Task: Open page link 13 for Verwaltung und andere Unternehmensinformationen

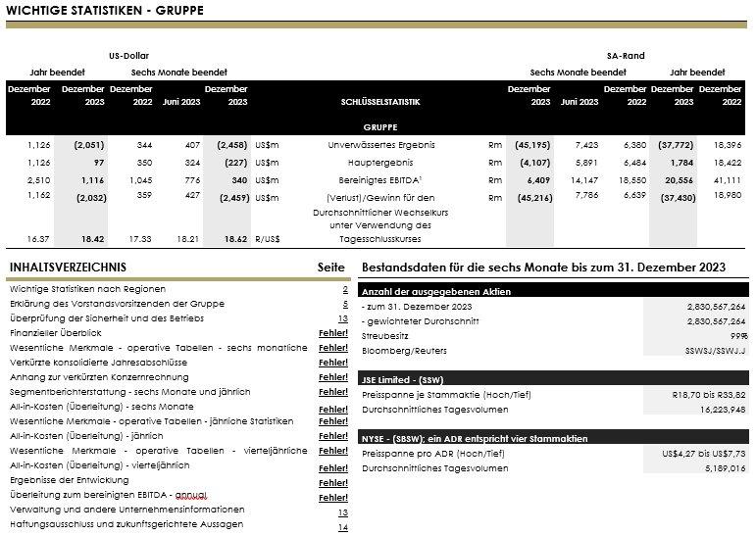Action: click(343, 512)
